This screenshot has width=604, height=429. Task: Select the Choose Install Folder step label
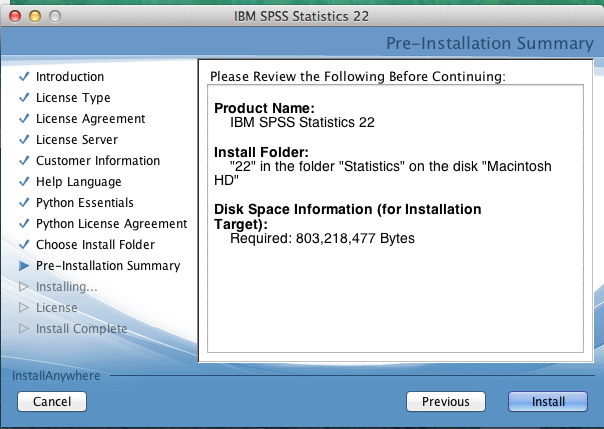pyautogui.click(x=95, y=245)
